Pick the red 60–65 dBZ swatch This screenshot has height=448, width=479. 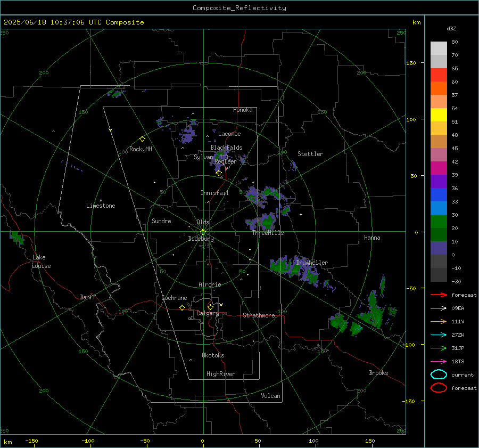(x=439, y=75)
